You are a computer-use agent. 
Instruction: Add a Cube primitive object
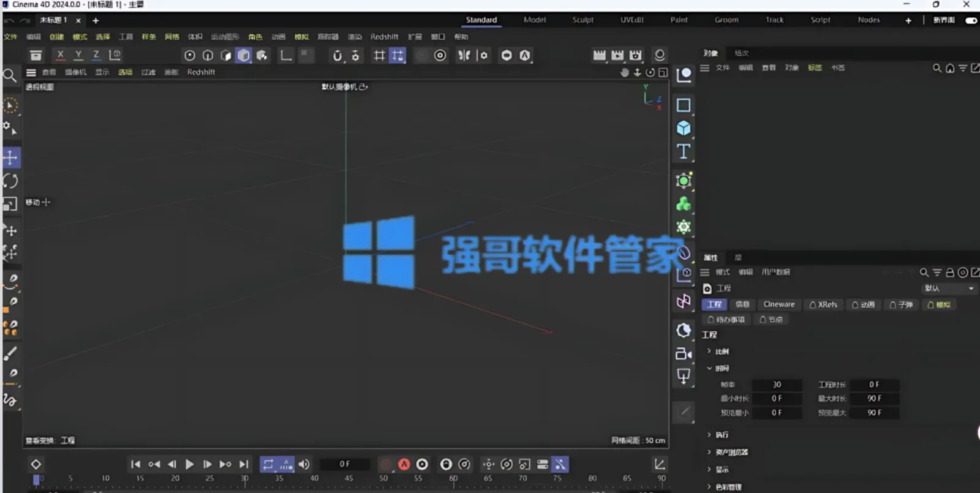[684, 128]
